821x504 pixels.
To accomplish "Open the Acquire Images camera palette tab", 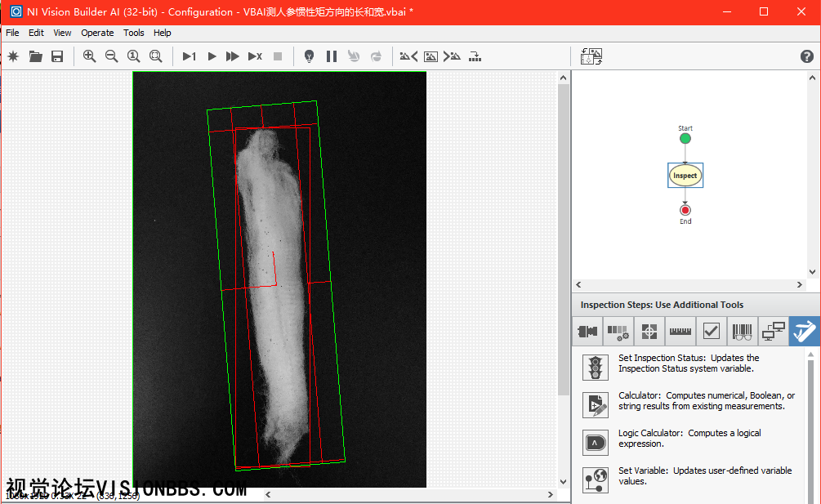I will click(x=587, y=332).
